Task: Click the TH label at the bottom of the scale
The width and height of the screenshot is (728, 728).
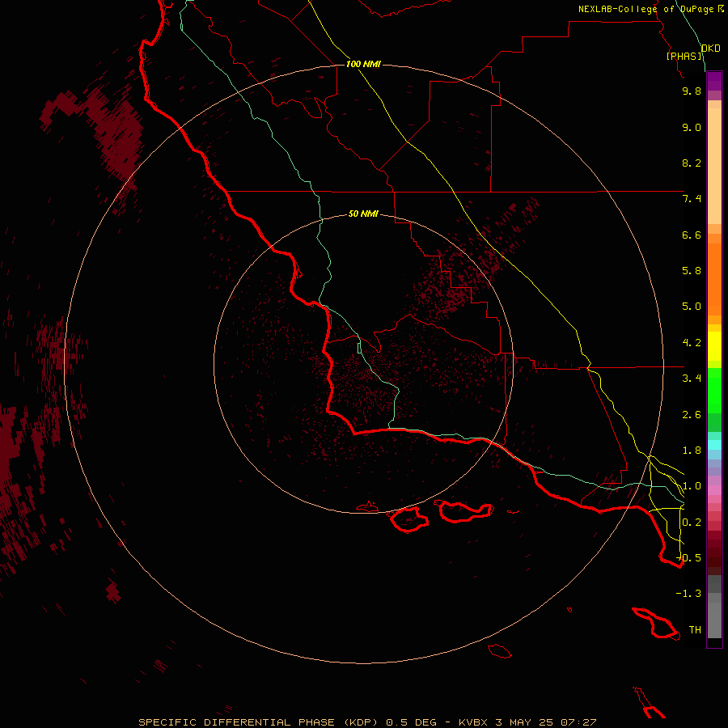Action: (695, 630)
